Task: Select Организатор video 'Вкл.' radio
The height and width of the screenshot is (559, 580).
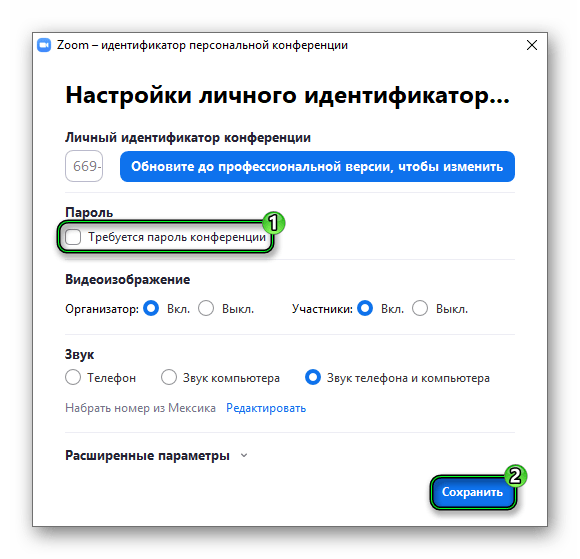Action: pos(151,308)
